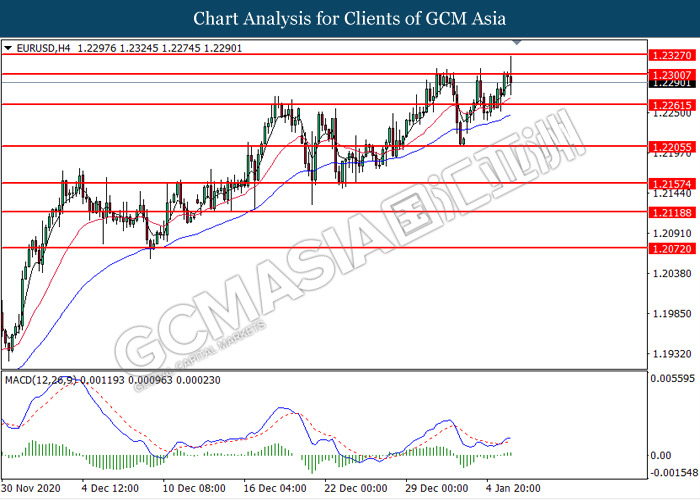Click the 4 Jan 20:00 time label
Viewport: 700px width, 500px height.
pyautogui.click(x=513, y=488)
